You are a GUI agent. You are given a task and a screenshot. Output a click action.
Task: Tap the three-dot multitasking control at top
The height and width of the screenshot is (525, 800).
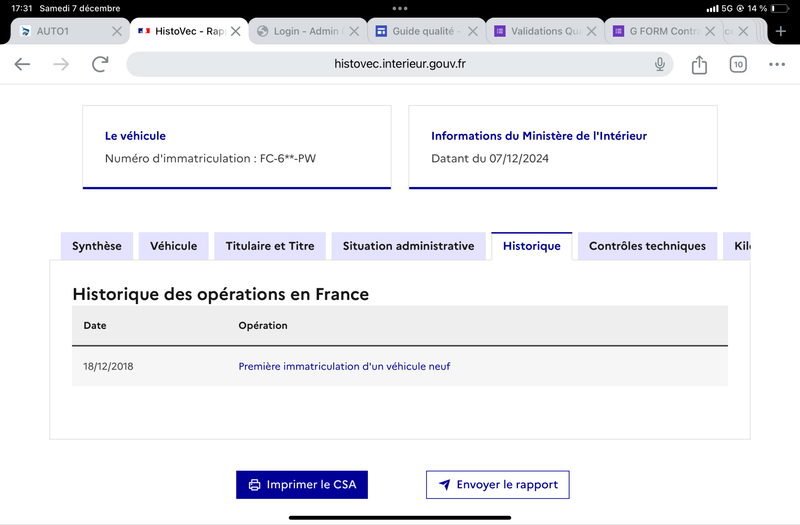(x=400, y=8)
